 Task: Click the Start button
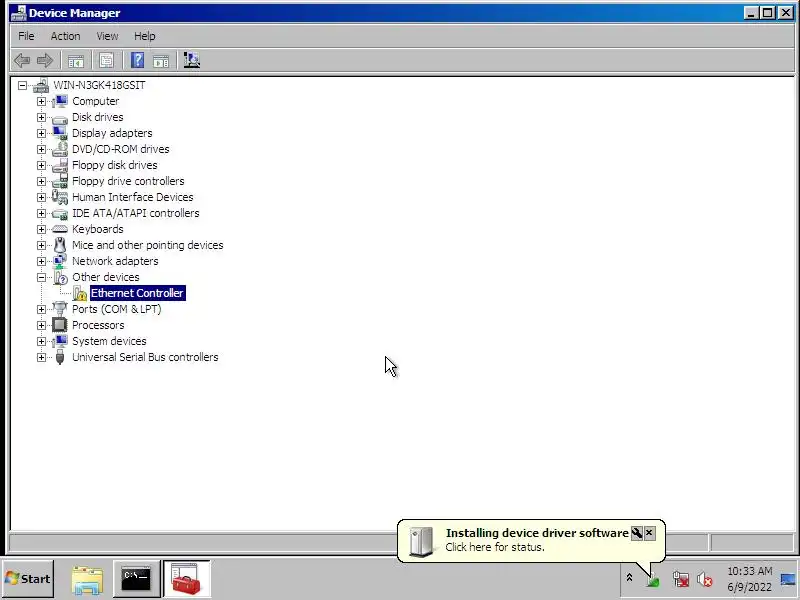coord(28,579)
